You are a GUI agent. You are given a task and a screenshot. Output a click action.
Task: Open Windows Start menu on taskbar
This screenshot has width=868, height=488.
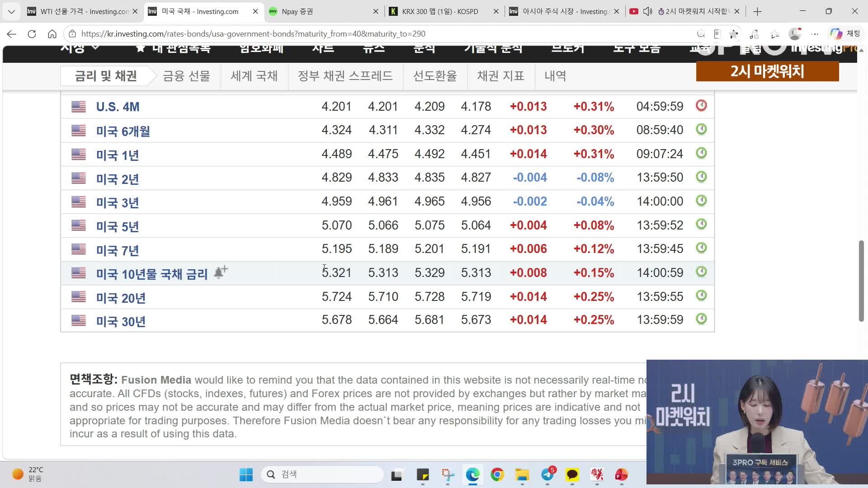[x=246, y=474]
